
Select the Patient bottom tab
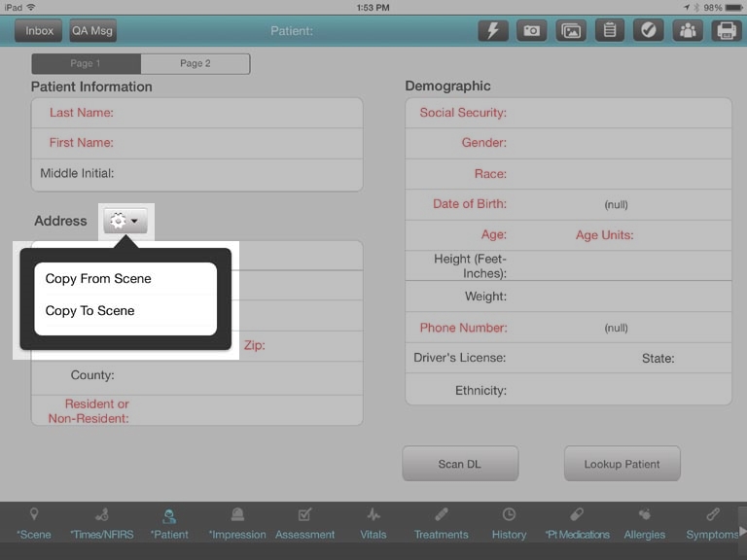click(x=169, y=523)
